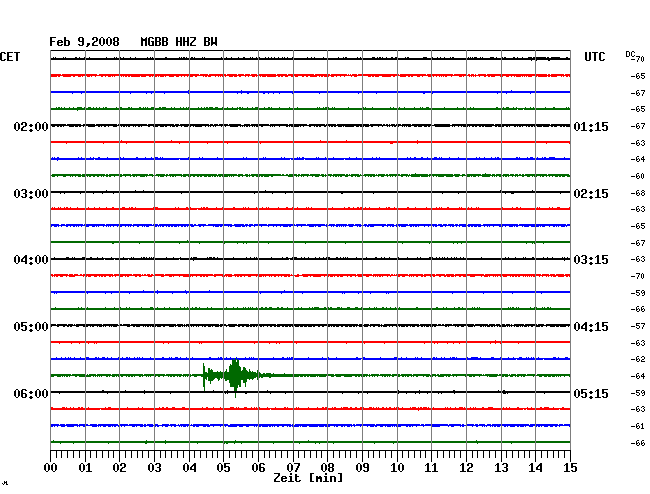
Task: Click the seismic event burst on the green trace
Action: (x=234, y=376)
